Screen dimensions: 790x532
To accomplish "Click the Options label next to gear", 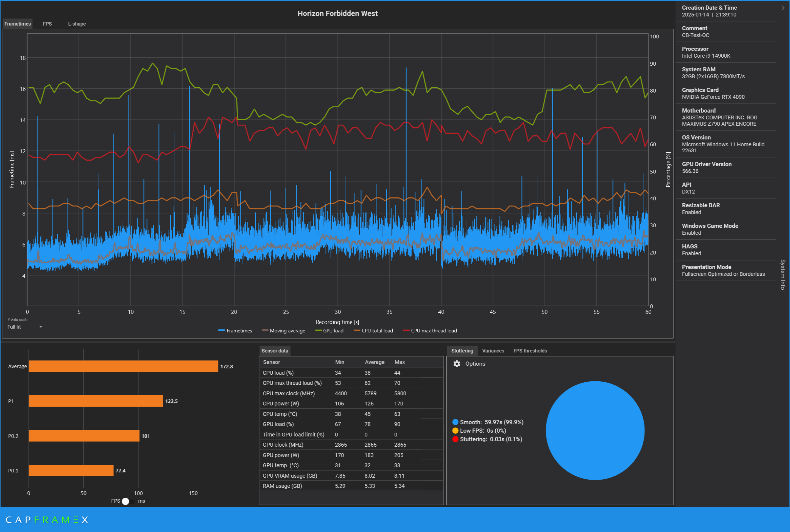I will point(475,364).
